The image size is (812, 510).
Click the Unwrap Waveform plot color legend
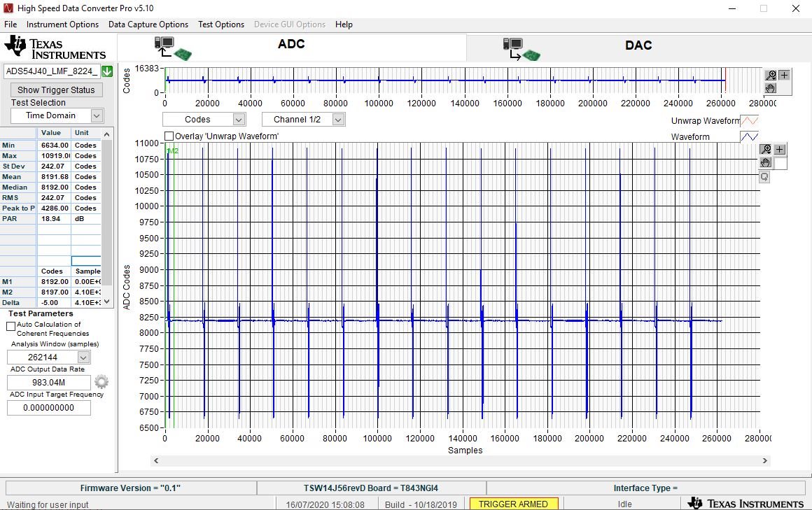(x=749, y=121)
